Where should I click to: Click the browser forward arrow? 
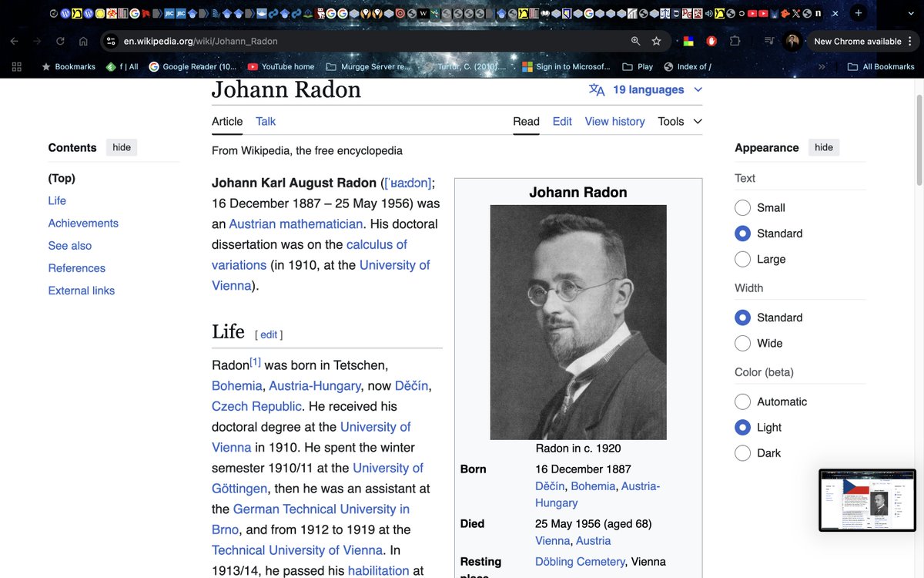coord(37,41)
